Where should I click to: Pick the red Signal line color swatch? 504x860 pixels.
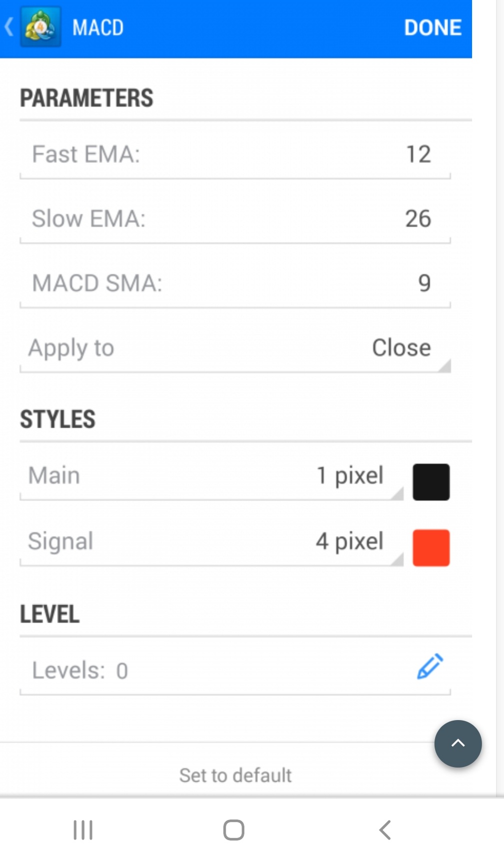[431, 548]
